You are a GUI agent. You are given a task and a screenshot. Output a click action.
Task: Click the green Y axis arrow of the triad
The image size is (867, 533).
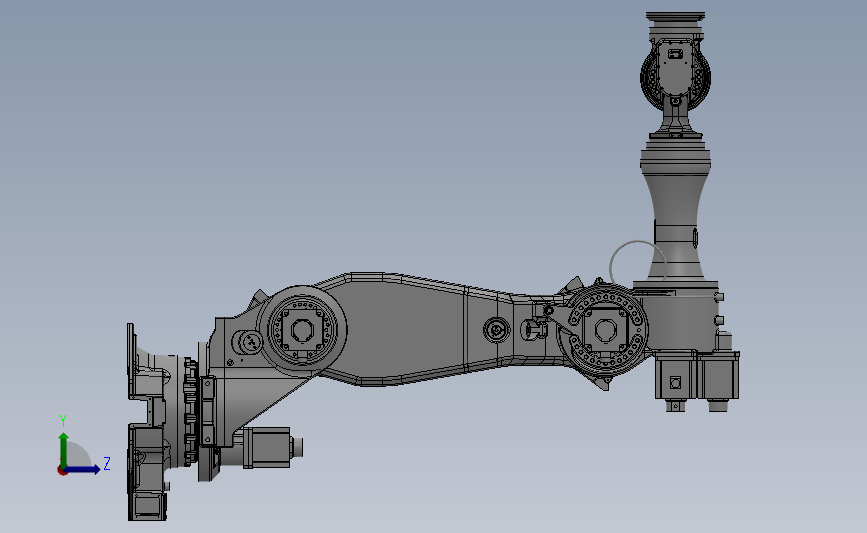point(64,449)
